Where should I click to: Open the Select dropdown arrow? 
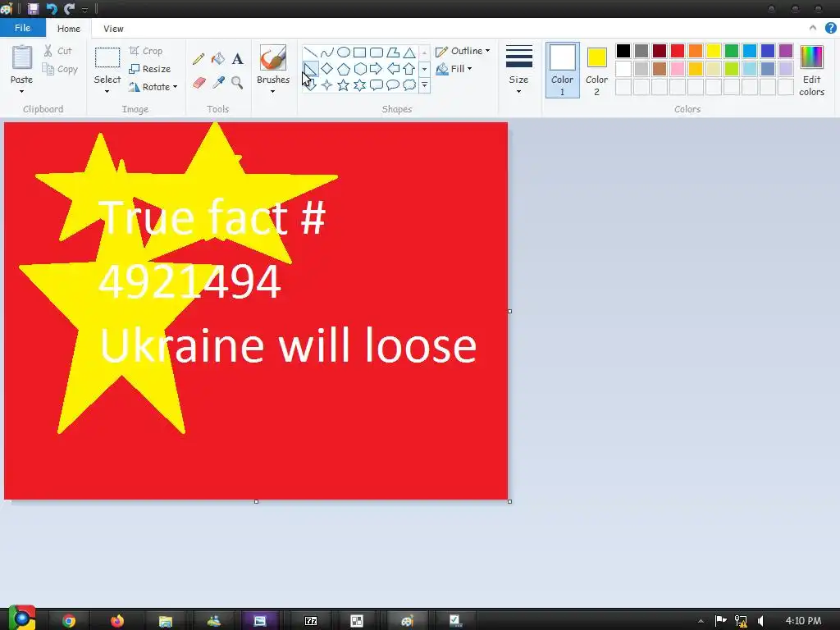click(107, 92)
